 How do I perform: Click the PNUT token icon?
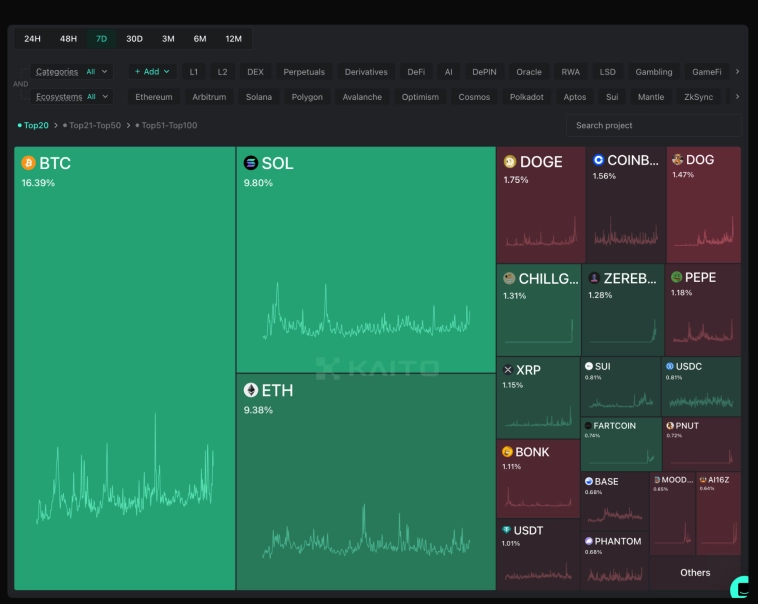tap(670, 426)
